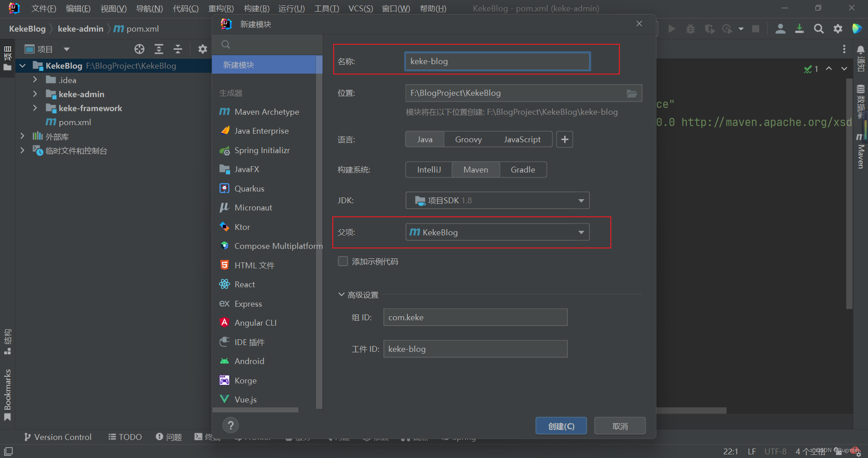
Task: Choose JavaScript language option
Action: tap(522, 140)
